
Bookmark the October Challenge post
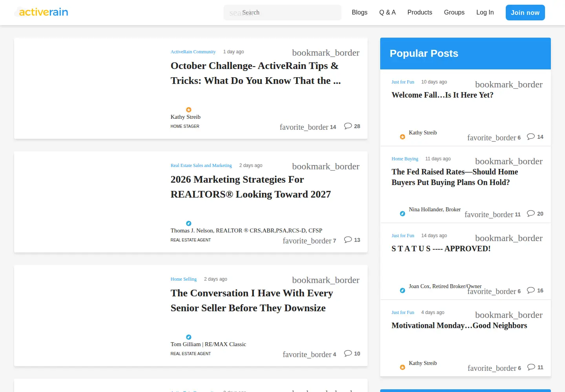(326, 53)
